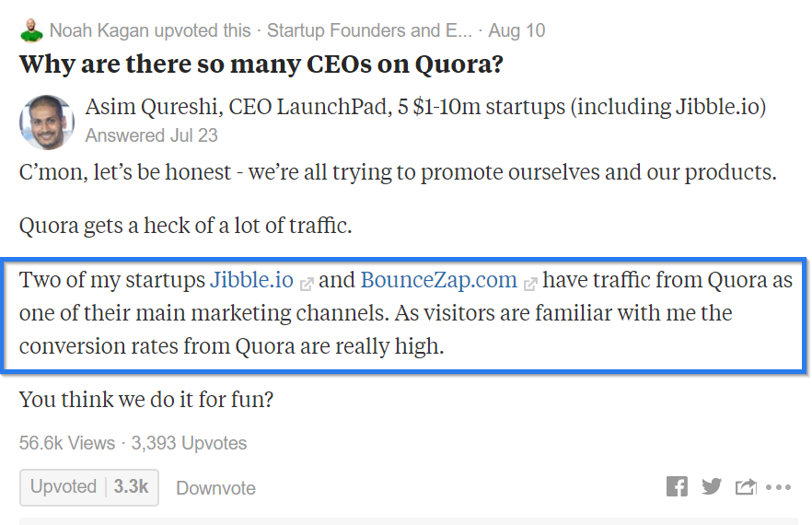The image size is (812, 525).
Task: Click external link icon after BounceZap.com
Action: (530, 283)
